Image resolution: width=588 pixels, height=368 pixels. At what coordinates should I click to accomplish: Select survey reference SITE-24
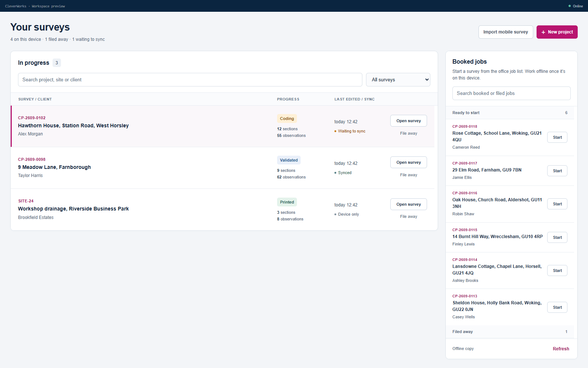[x=26, y=201]
